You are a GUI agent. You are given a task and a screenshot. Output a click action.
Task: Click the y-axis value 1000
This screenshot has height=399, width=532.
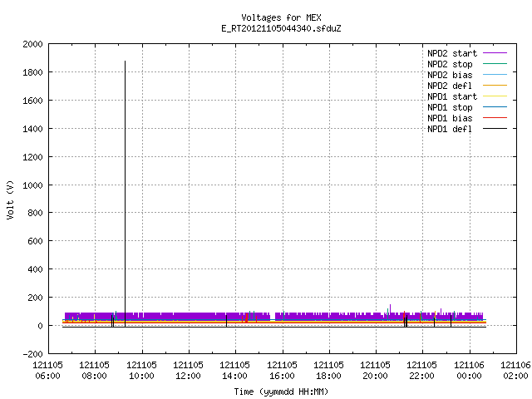click(32, 185)
